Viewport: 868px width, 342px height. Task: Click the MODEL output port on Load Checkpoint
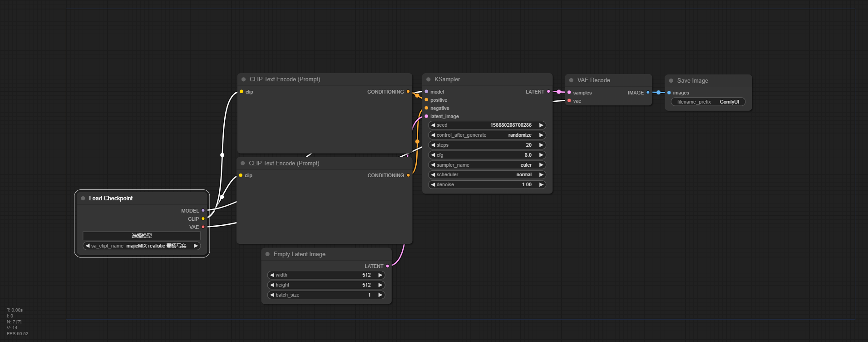203,211
